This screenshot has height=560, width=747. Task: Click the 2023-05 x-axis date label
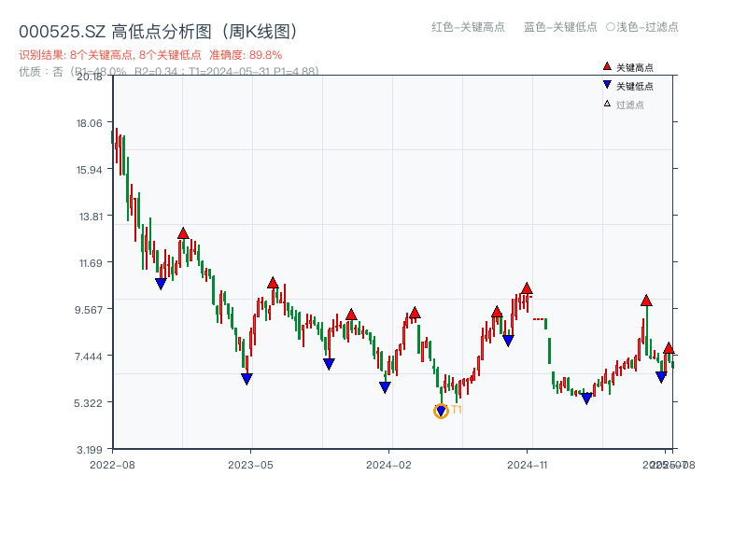coord(250,465)
